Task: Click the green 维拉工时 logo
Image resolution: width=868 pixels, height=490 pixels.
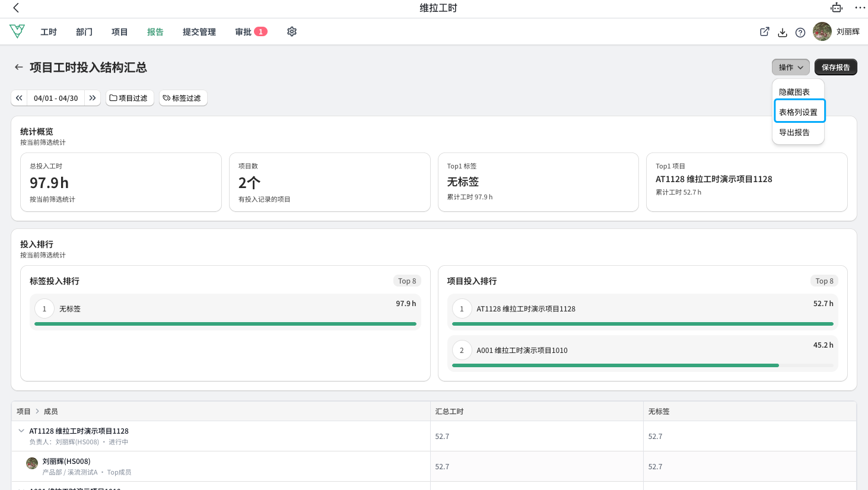Action: click(17, 31)
